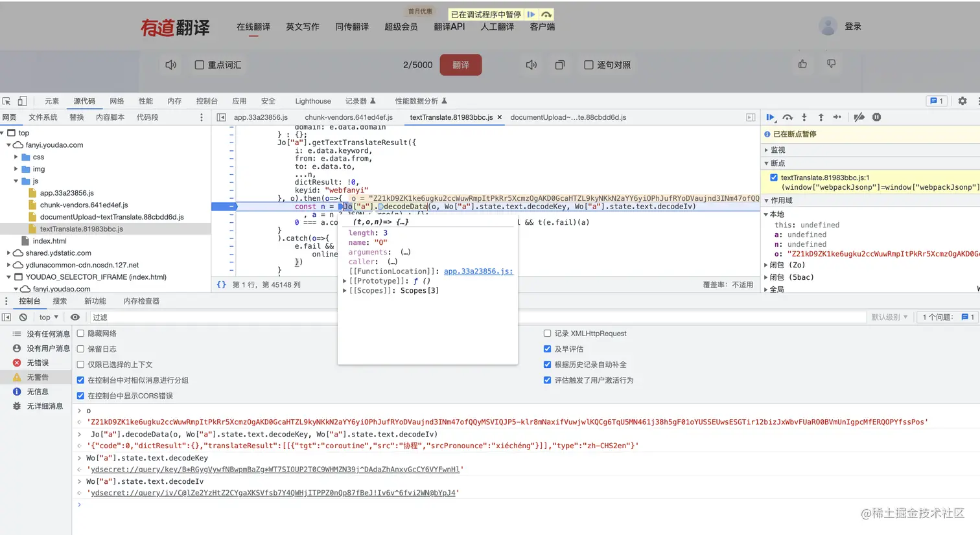Screen dimensions: 980x535
Task: Click the console sidebar toggle icon
Action: 6,317
